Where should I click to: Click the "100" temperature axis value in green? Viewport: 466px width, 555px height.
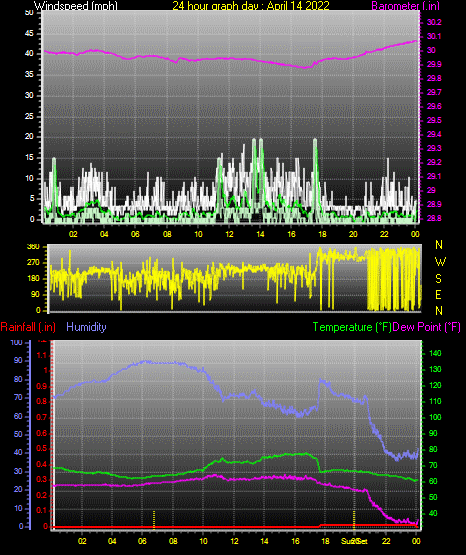click(435, 417)
